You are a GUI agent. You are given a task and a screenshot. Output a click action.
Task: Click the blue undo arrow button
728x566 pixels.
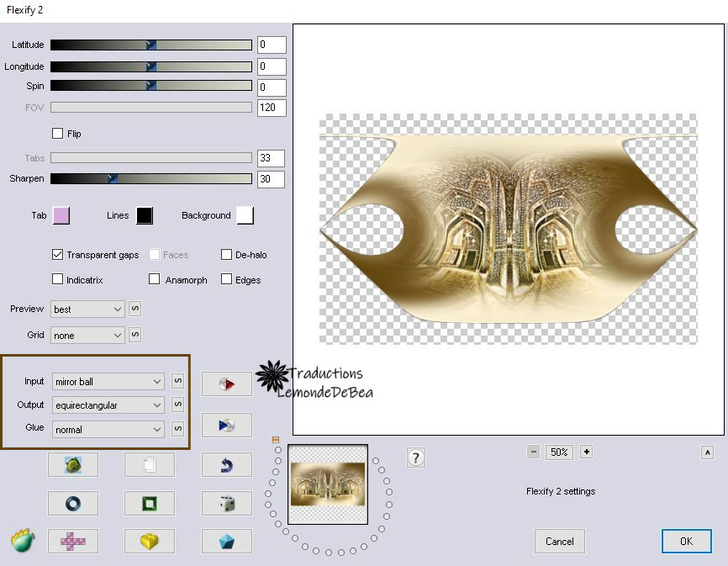227,464
